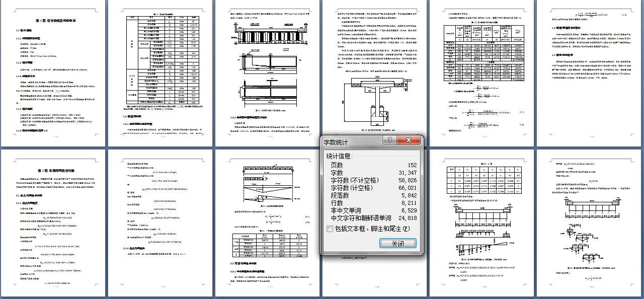Click the 第1章 设计资料及构造布置 chapter heading
The image size is (644, 299).
[x=56, y=21]
